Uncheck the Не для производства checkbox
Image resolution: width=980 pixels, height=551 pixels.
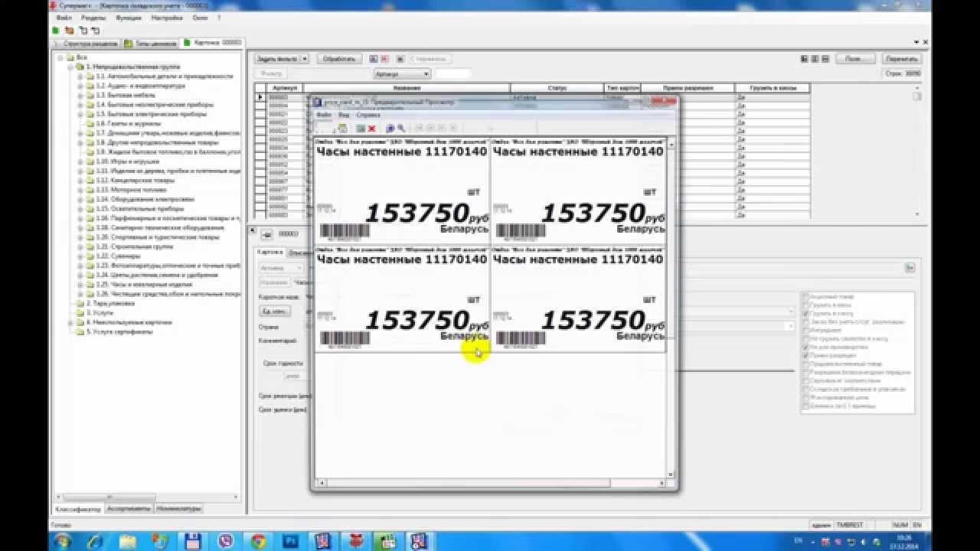tap(805, 347)
